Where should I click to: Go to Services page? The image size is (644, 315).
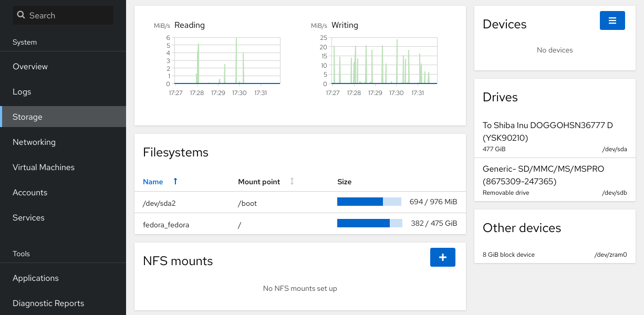(x=63, y=218)
